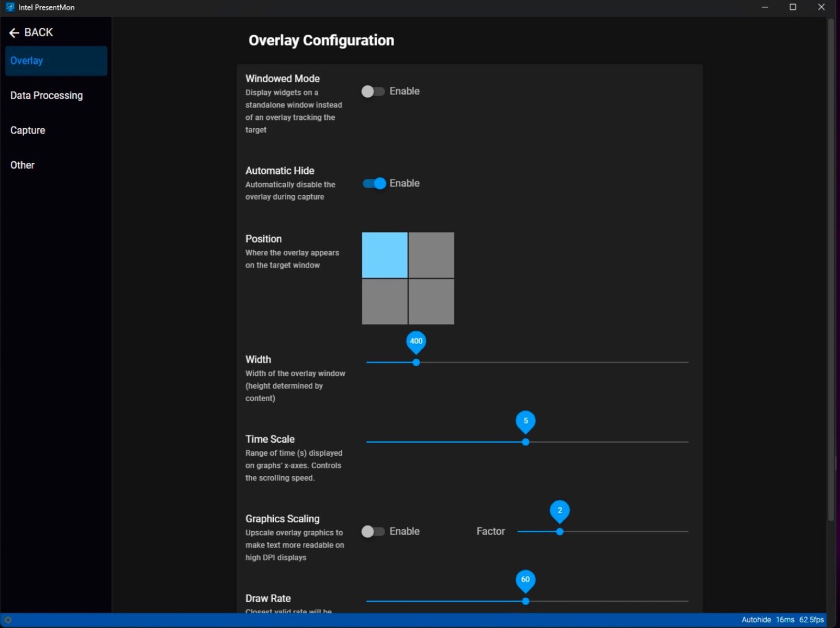
Task: Select the Overlay settings tab
Action: 56,61
